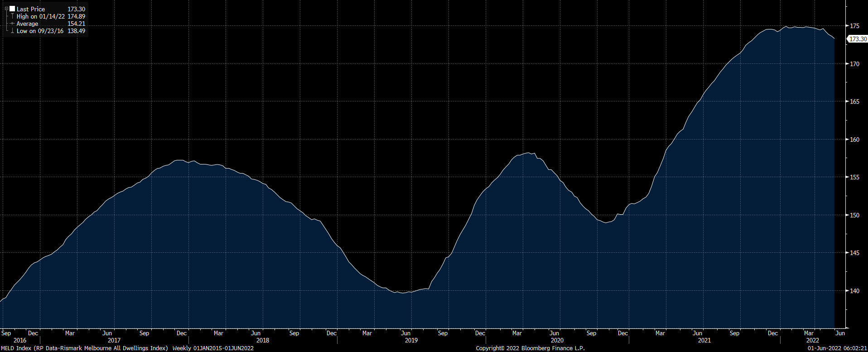Viewport: 868px width, 352px height.
Task: Select the Average legend entry
Action: point(28,24)
